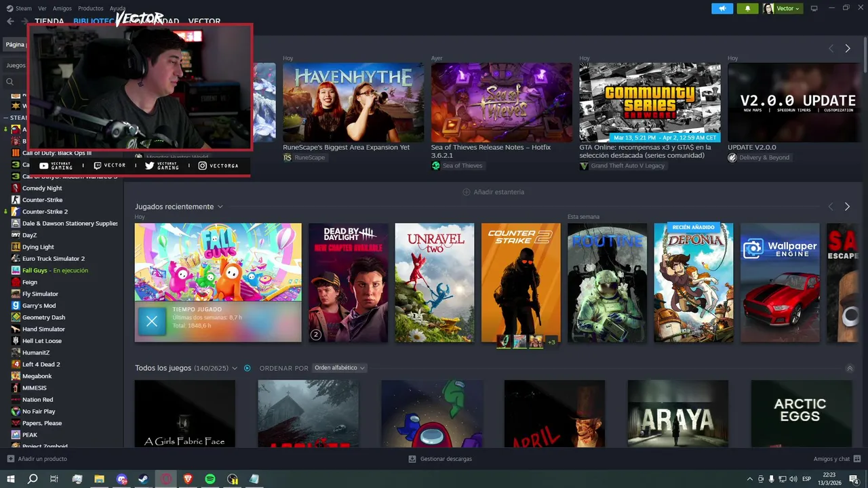Image resolution: width=868 pixels, height=488 pixels.
Task: Click the library search magnifier icon
Action: click(9, 82)
